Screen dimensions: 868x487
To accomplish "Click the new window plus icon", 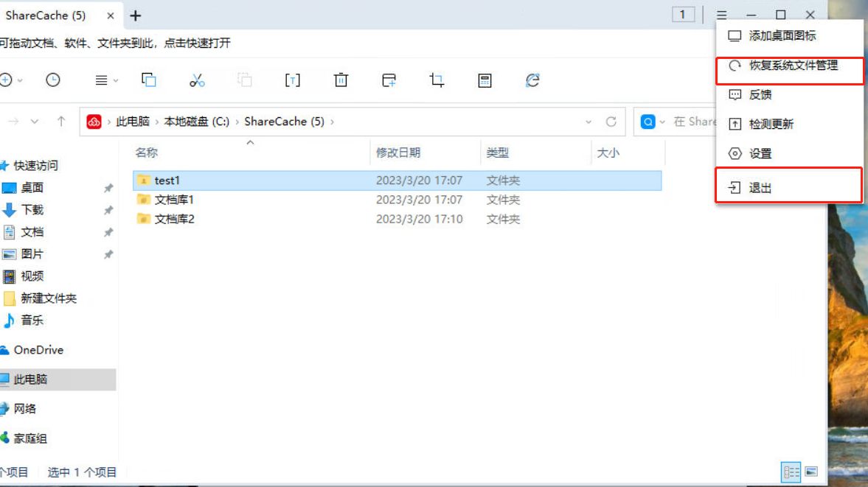I will click(389, 81).
